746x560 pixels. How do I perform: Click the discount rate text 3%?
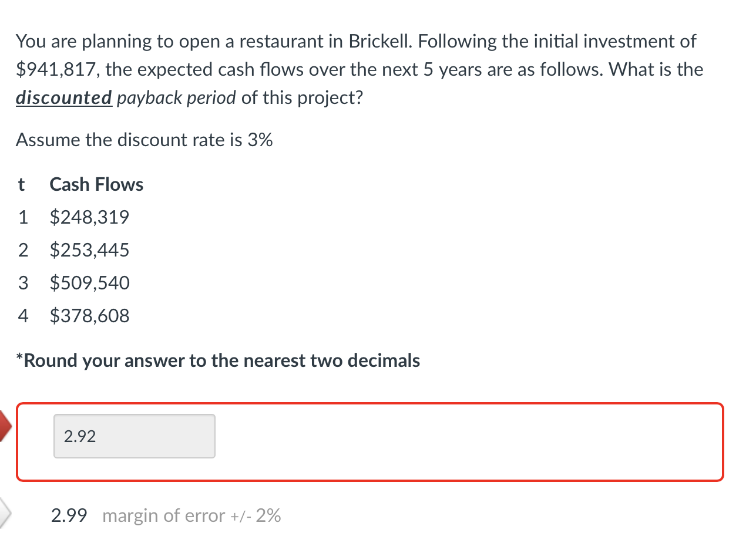(260, 140)
